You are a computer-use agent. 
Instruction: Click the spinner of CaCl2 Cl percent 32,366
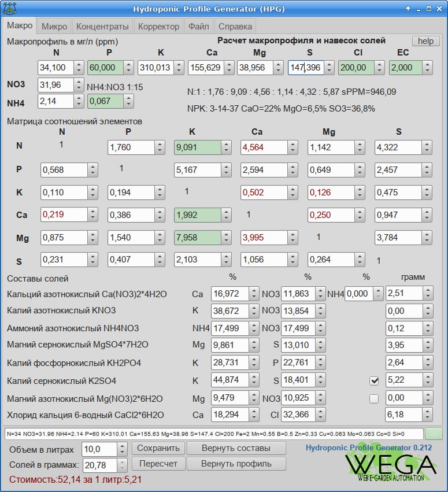(320, 415)
